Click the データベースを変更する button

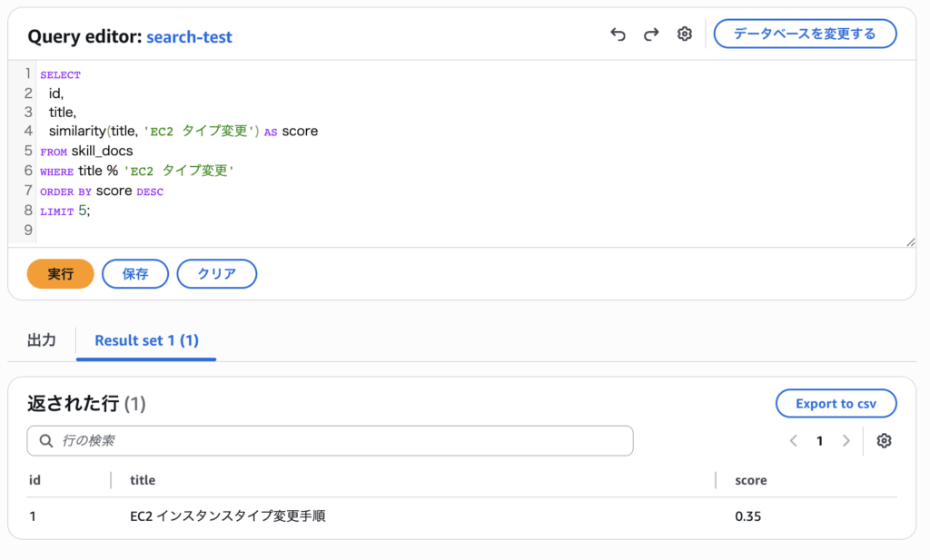805,34
